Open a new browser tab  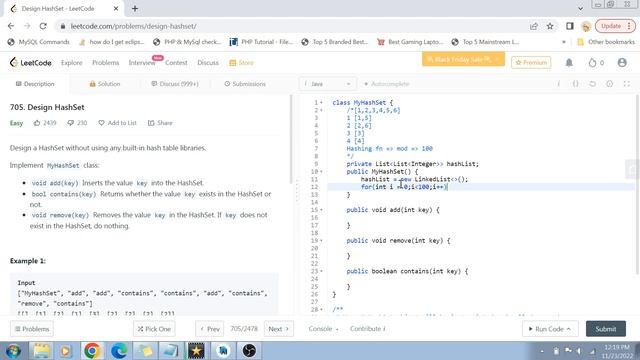click(x=135, y=8)
